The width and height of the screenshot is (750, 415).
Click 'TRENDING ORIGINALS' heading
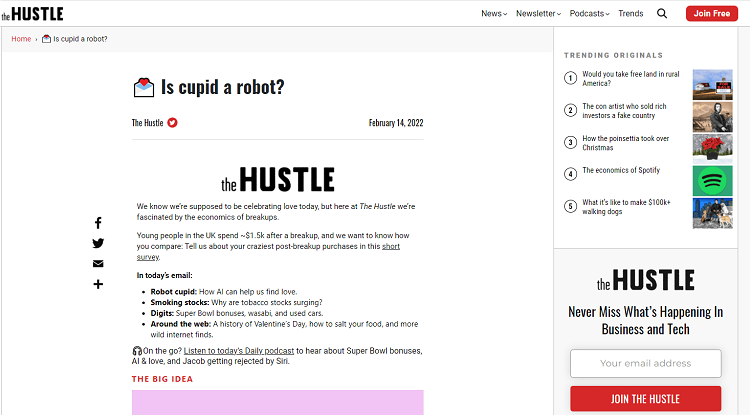613,55
